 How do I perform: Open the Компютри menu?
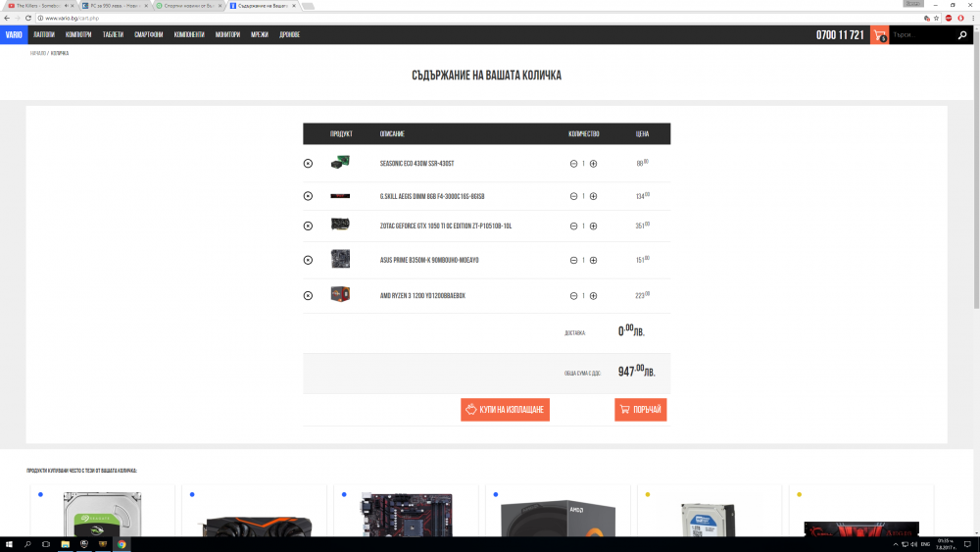point(78,35)
